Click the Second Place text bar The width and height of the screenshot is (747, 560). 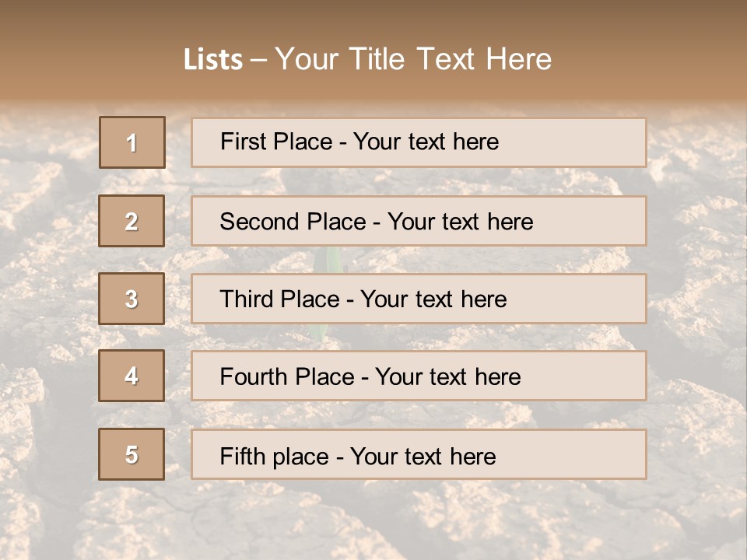coord(419,221)
